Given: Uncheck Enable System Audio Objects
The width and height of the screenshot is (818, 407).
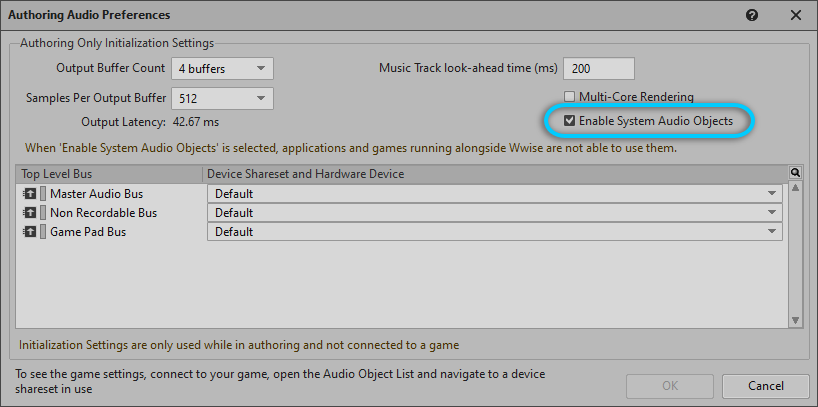Looking at the screenshot, I should click(569, 121).
